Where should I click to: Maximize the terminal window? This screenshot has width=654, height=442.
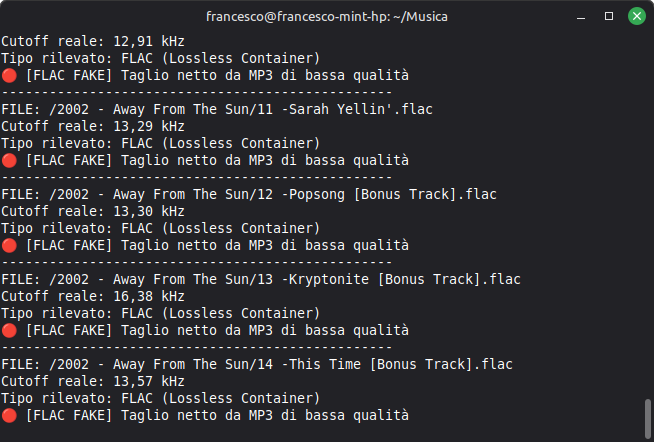[x=609, y=17]
